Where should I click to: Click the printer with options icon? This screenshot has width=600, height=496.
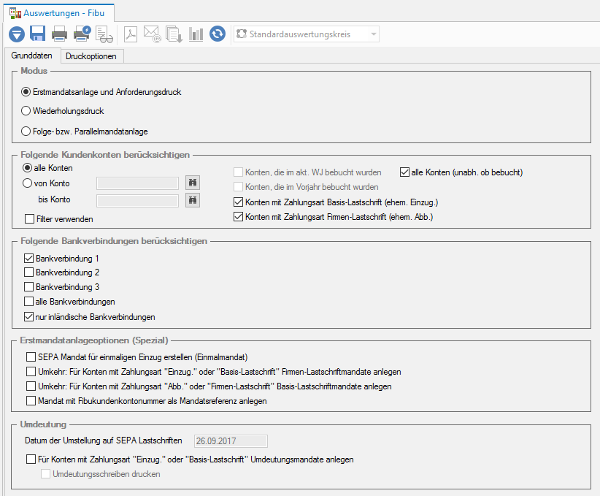tap(82, 34)
